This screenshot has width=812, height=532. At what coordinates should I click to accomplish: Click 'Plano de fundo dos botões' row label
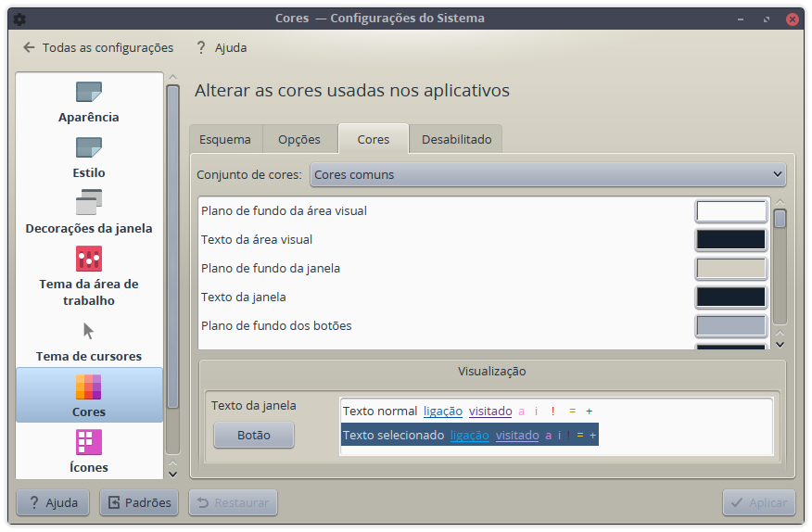276,326
